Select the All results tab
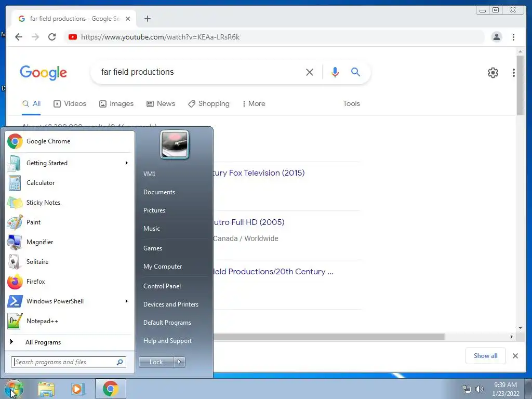 (x=32, y=103)
